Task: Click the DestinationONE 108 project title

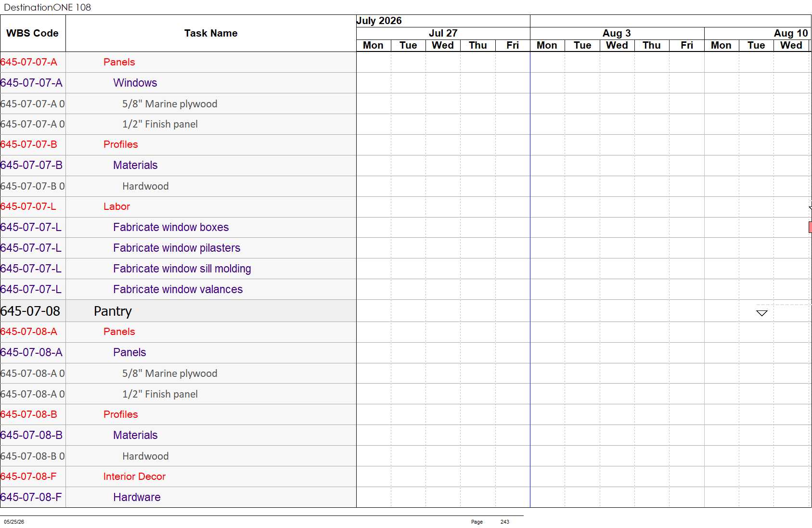Action: click(x=47, y=7)
